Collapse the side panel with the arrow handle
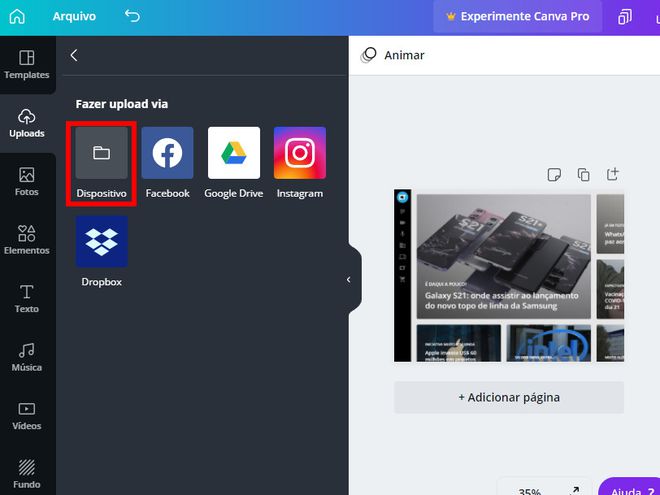This screenshot has width=660, height=495. click(349, 280)
